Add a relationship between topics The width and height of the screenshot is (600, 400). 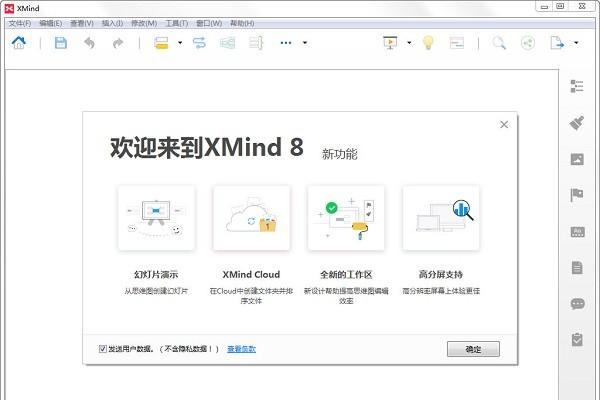(199, 43)
